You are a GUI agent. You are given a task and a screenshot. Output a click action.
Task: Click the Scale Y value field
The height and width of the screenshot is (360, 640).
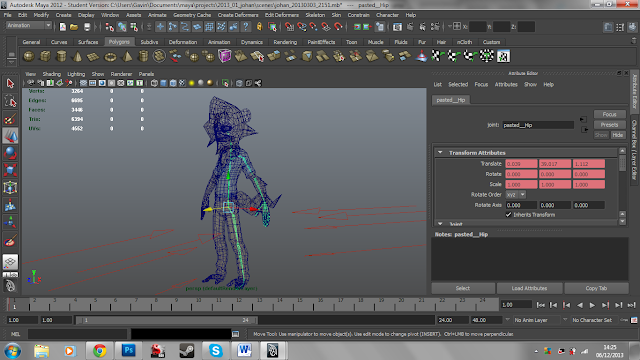click(555, 184)
